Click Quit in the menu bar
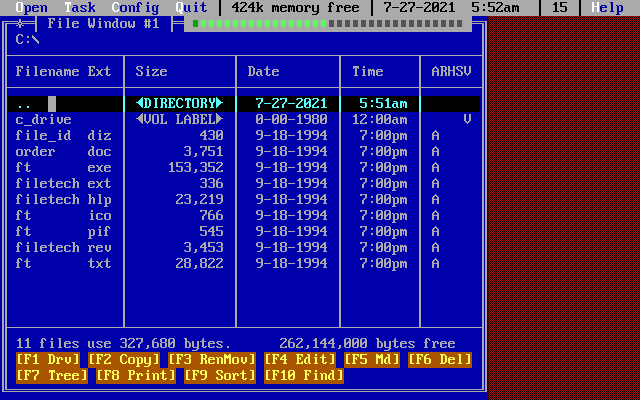640x400 pixels. click(191, 8)
